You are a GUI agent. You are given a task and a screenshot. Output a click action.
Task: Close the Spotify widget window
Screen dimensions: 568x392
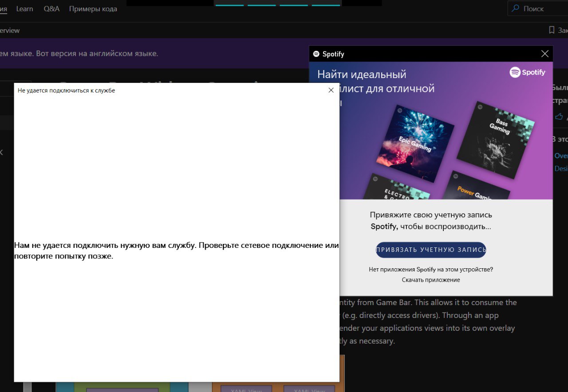pyautogui.click(x=545, y=54)
